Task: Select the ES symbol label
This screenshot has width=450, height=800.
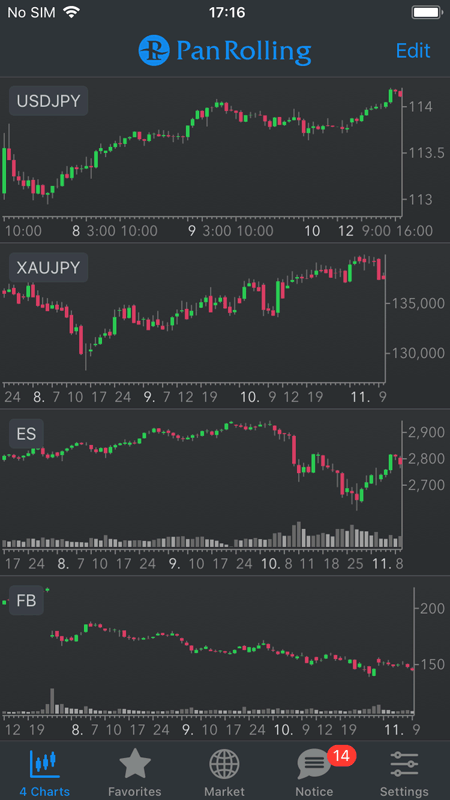Action: (27, 434)
